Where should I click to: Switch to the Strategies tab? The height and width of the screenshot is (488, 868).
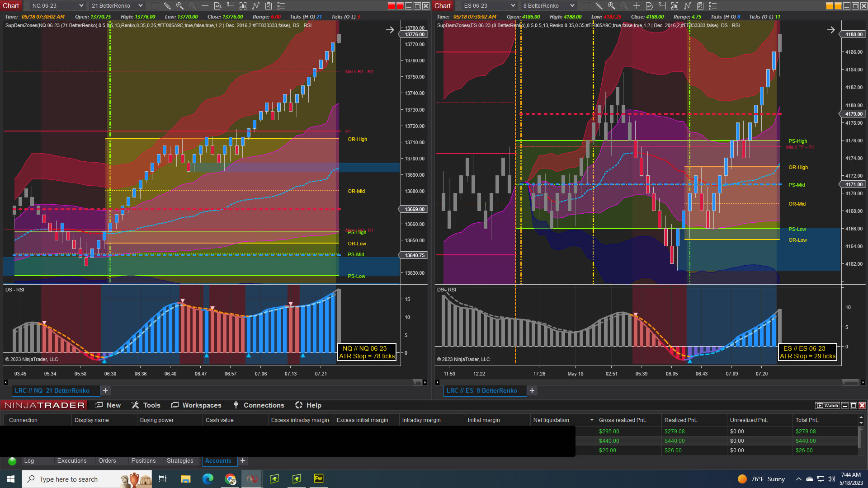(180, 461)
